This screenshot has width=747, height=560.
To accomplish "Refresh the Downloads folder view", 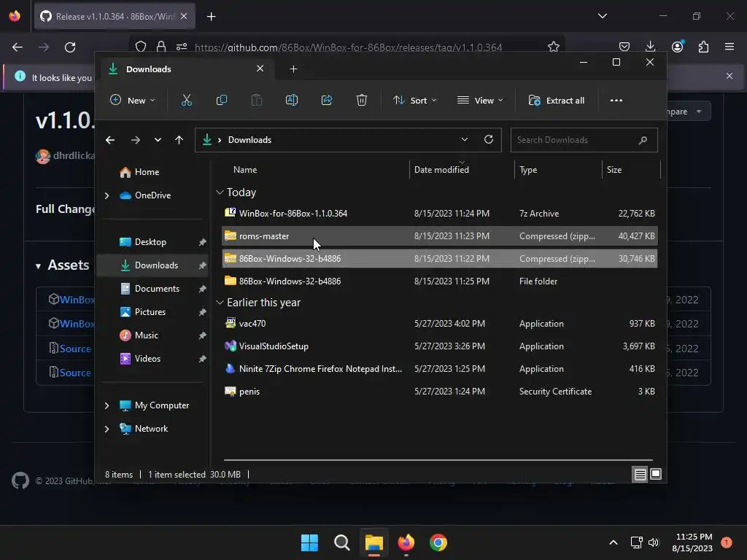I will click(x=488, y=139).
